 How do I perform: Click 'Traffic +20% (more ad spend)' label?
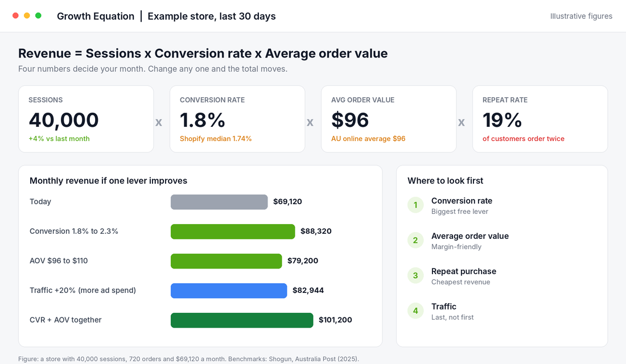83,290
